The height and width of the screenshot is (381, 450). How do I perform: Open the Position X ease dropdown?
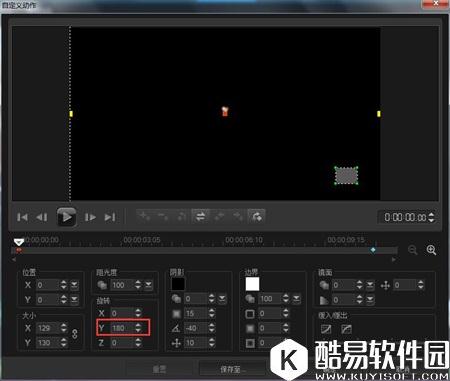(x=74, y=285)
